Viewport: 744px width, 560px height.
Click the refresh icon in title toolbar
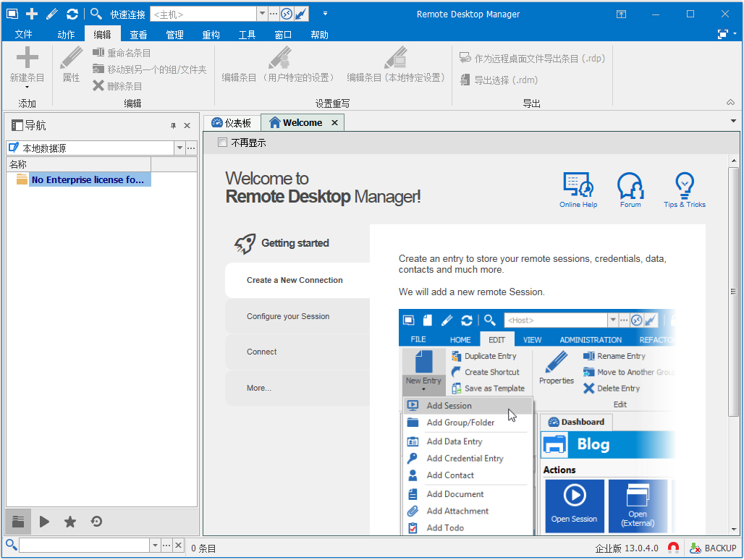[x=72, y=14]
